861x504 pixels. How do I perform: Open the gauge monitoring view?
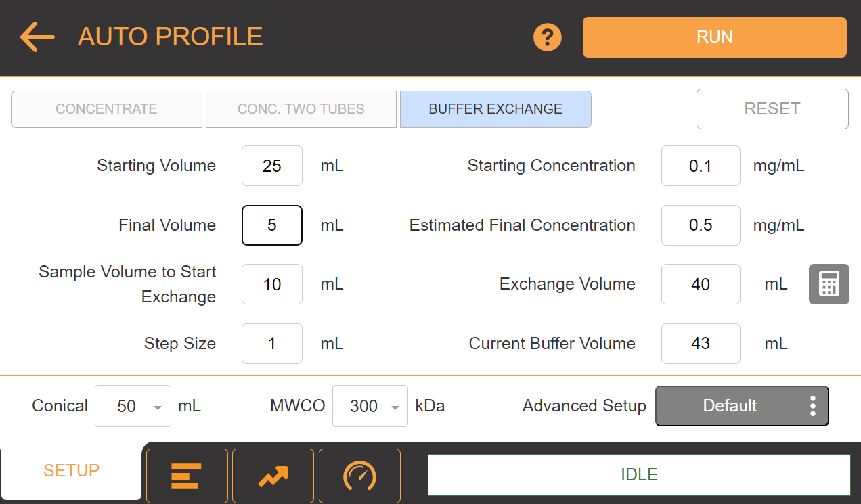[359, 476]
